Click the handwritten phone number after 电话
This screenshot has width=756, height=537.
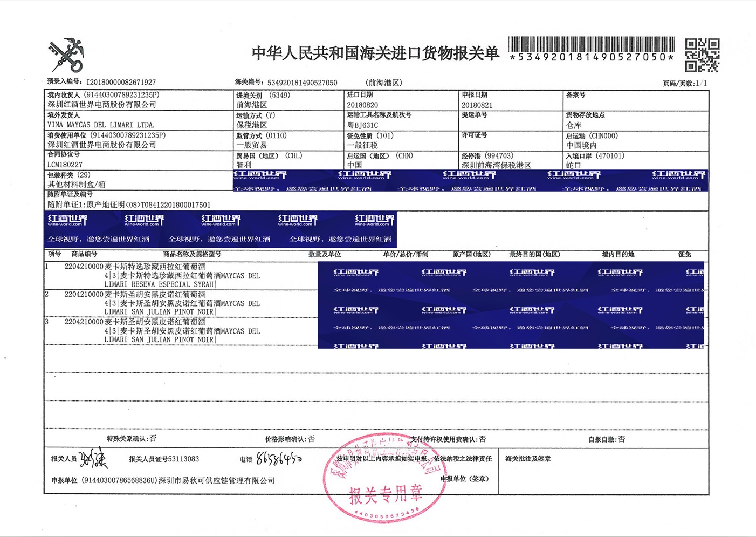[x=279, y=459]
